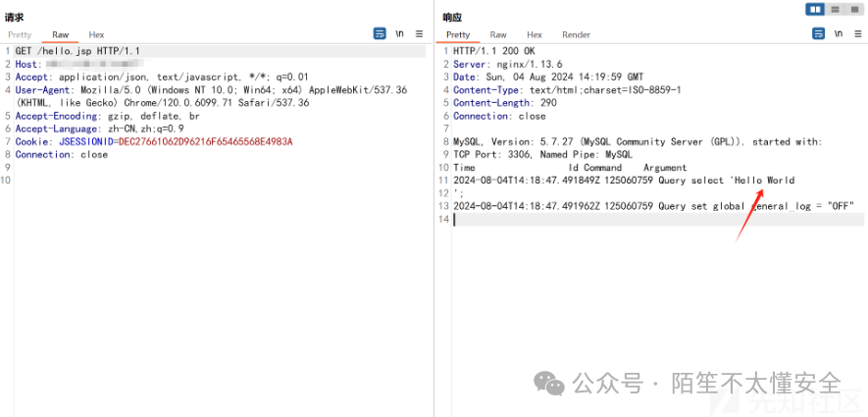Toggle response non-printable chars \n

pyautogui.click(x=839, y=33)
